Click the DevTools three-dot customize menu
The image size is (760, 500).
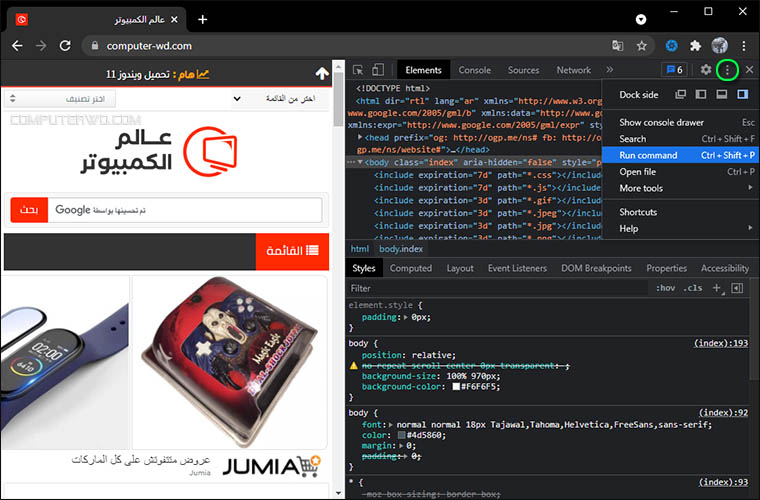(x=727, y=70)
